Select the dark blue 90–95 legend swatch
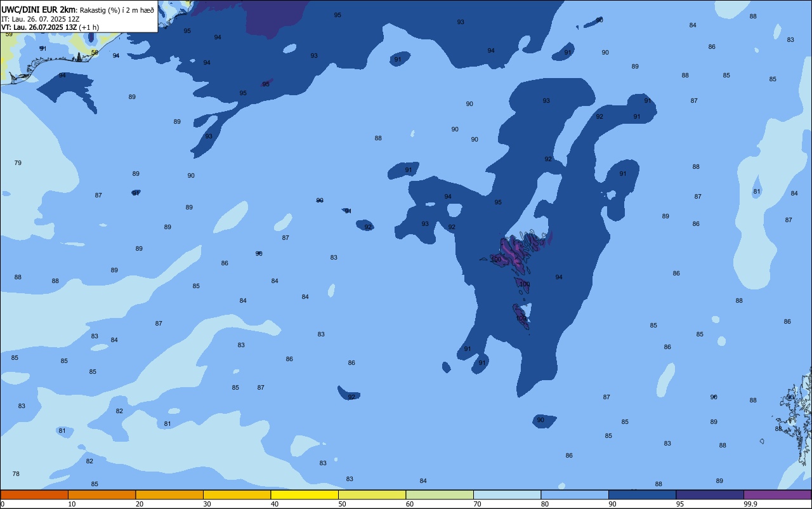The height and width of the screenshot is (509, 812). coord(642,494)
